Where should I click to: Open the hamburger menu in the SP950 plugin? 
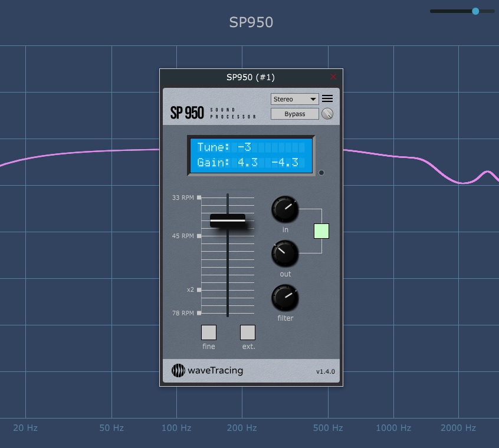click(x=327, y=98)
